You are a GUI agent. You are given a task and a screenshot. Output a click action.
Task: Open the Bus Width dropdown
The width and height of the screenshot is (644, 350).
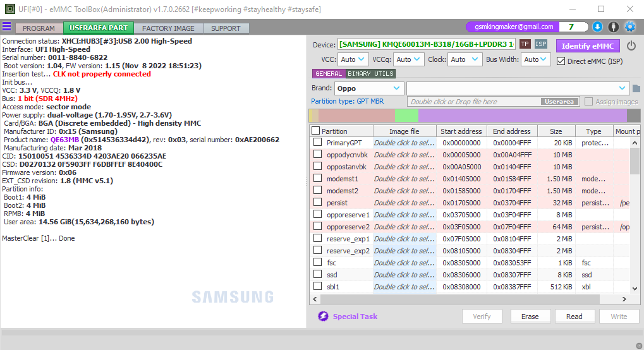pos(535,59)
